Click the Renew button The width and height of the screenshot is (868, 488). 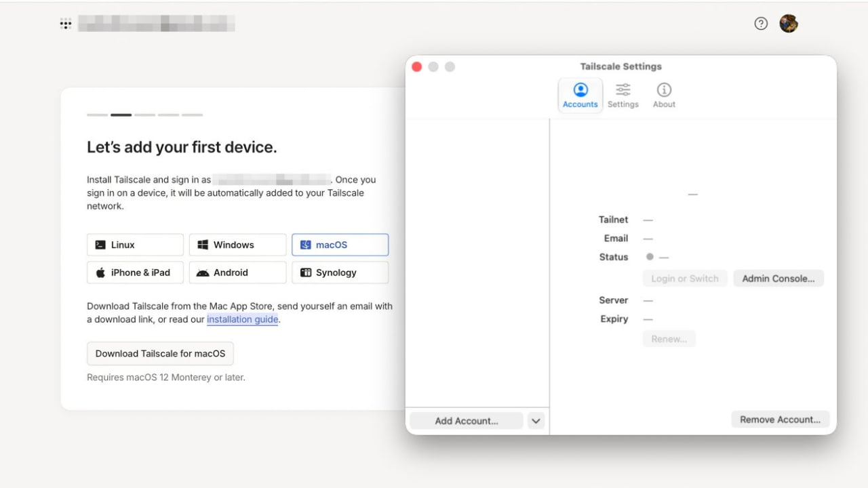click(669, 339)
